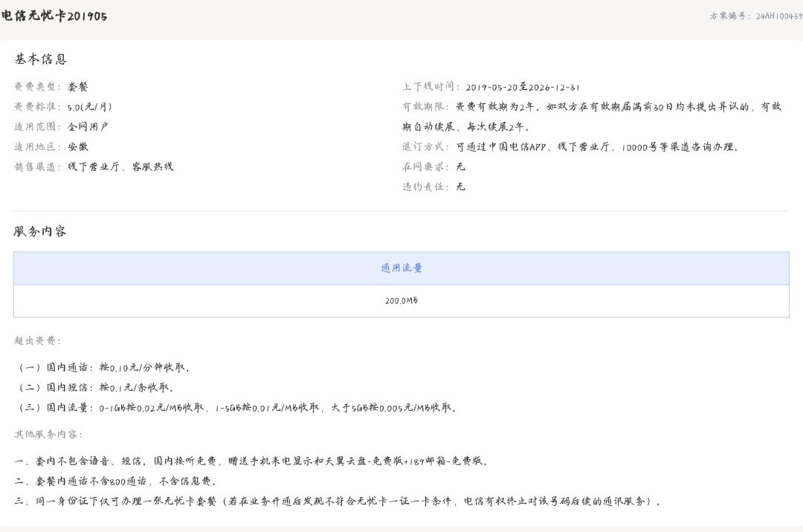Select the 上下线时间 label
Viewport: 803px width, 532px height.
click(x=431, y=87)
